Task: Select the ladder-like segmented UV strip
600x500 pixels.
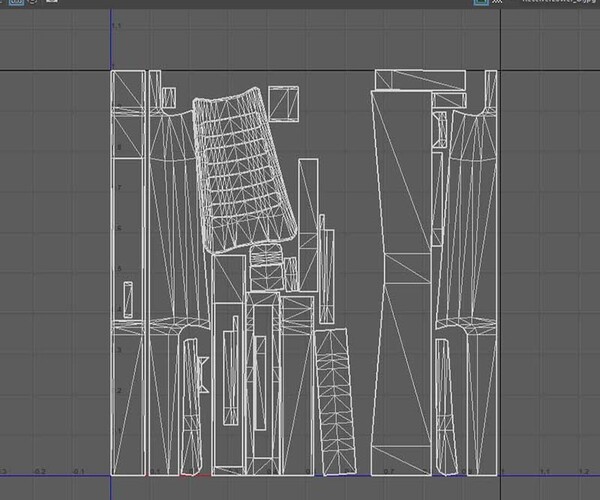Action: 336,402
